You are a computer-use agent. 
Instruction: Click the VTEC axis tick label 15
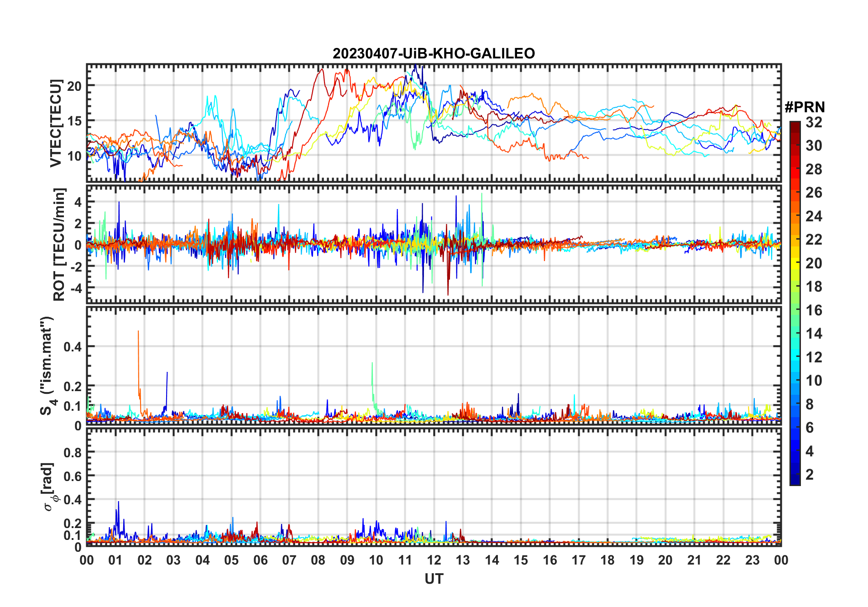click(74, 121)
